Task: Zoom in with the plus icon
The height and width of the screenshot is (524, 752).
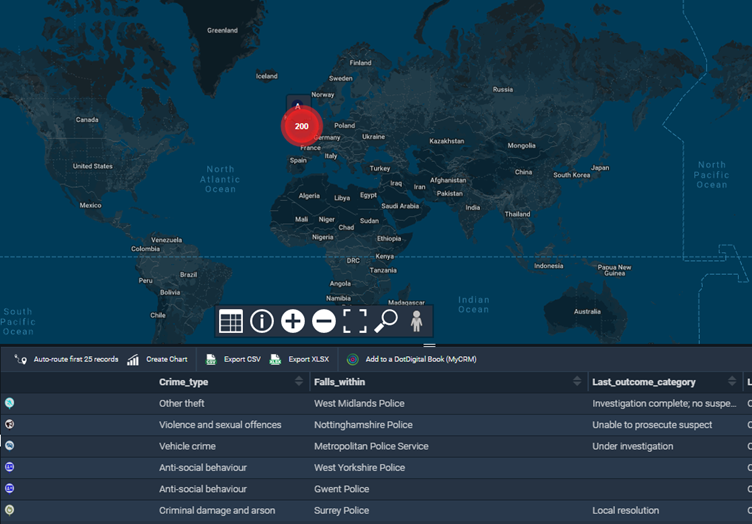Action: coord(293,321)
